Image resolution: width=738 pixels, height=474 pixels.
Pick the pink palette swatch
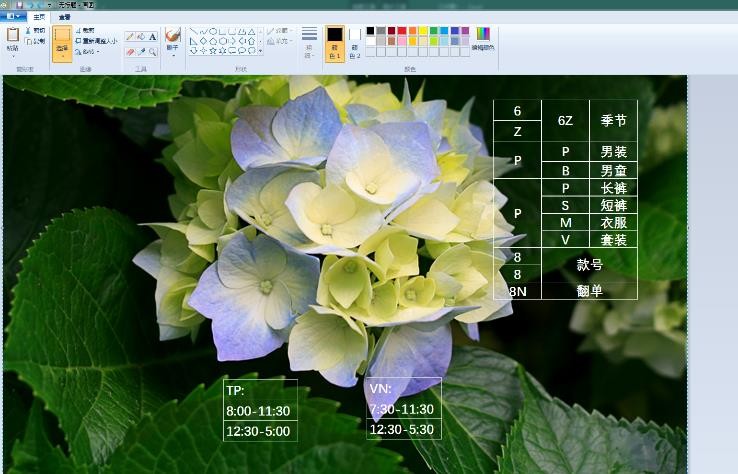(x=402, y=41)
